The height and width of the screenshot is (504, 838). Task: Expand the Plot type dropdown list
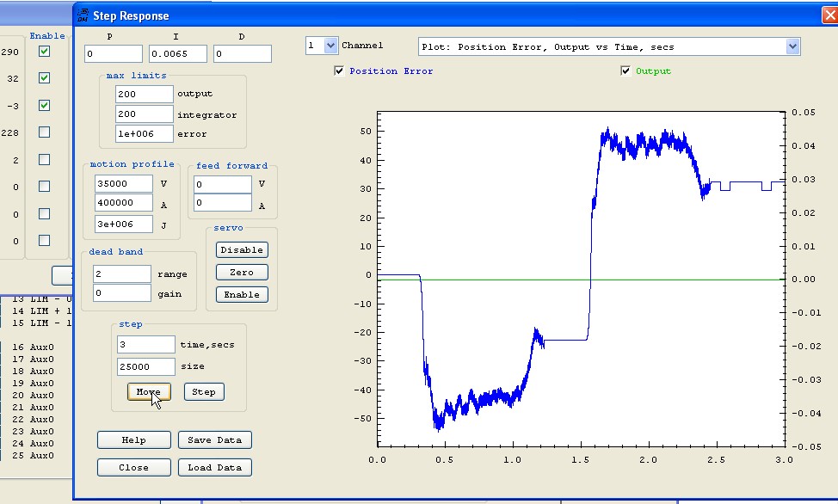pos(792,46)
